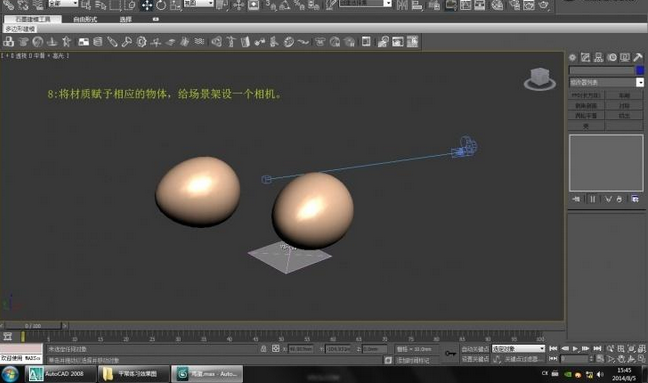Open the Schematic View icon
Image resolution: width=648 pixels, height=383 pixels.
pyautogui.click(x=480, y=5)
